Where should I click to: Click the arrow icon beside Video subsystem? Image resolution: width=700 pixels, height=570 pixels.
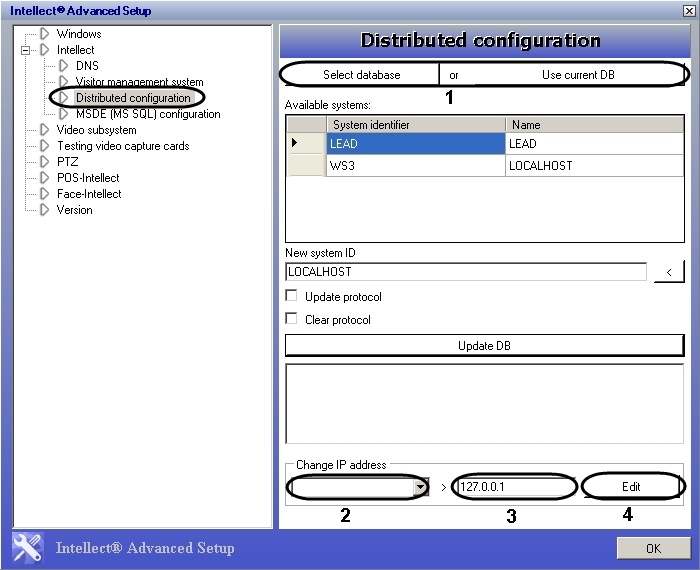point(44,129)
